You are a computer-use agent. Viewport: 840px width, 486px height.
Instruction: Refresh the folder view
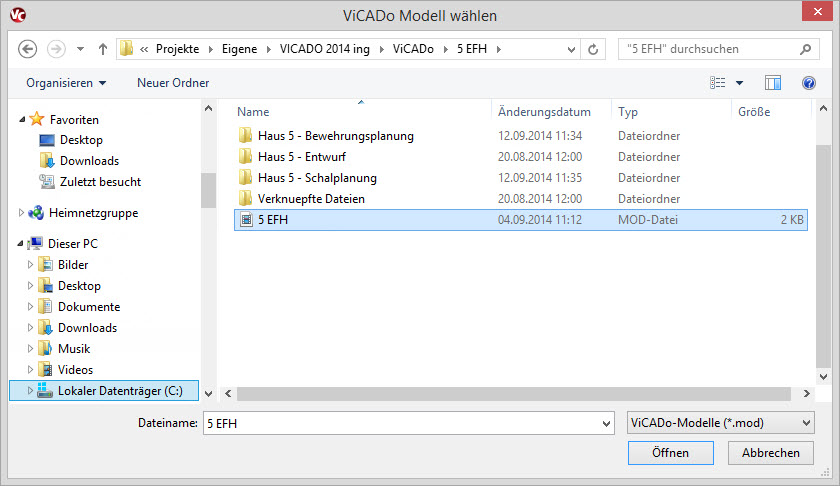593,49
